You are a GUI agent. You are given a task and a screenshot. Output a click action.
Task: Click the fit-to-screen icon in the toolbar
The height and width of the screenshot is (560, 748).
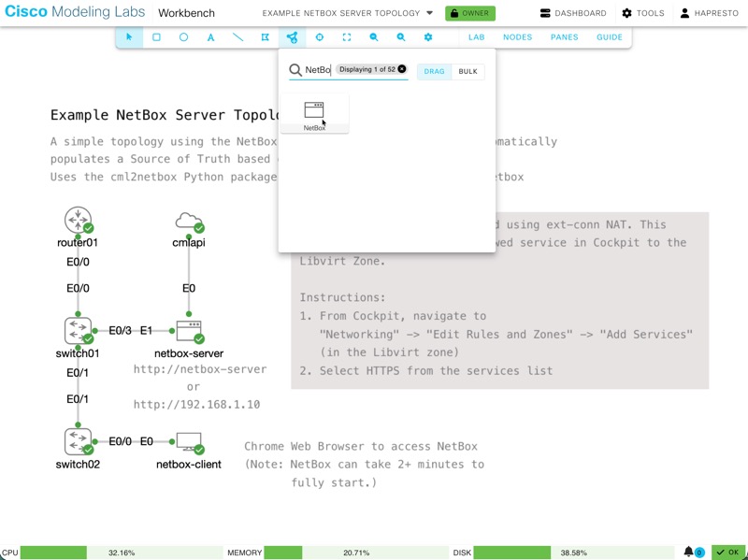tap(347, 37)
